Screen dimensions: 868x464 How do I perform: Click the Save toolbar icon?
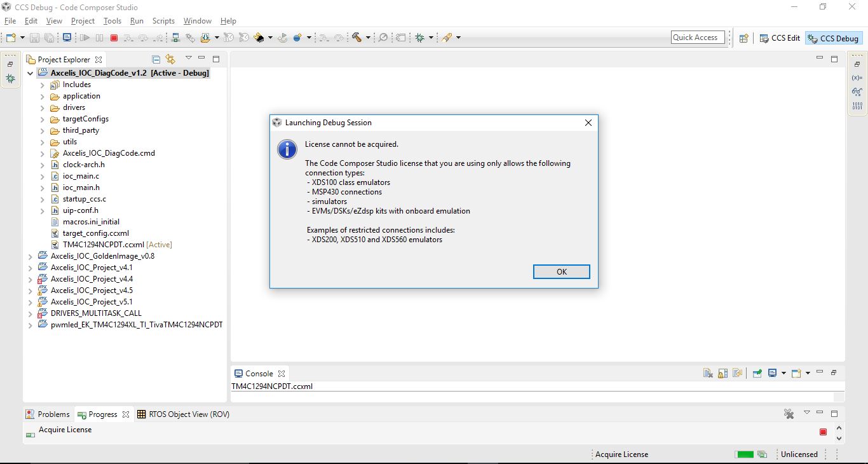[34, 38]
